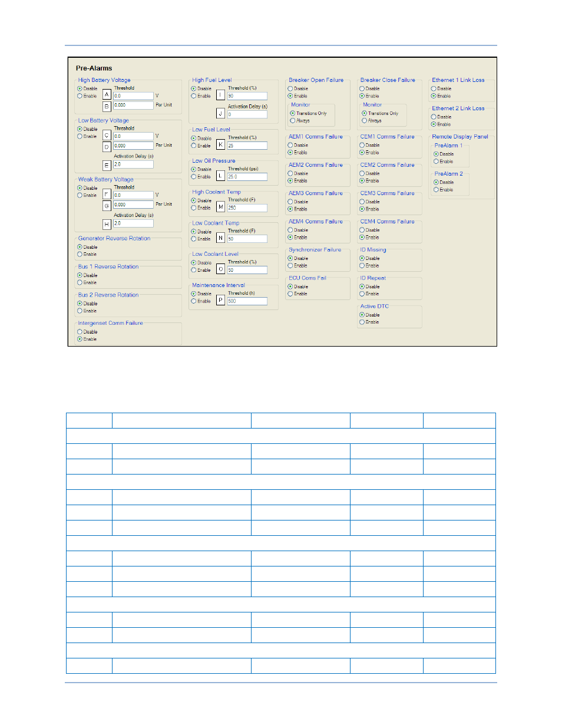This screenshot has width=562, height=728.
Task: Select Disable under CEM2 Comms Failure
Action: (362, 173)
